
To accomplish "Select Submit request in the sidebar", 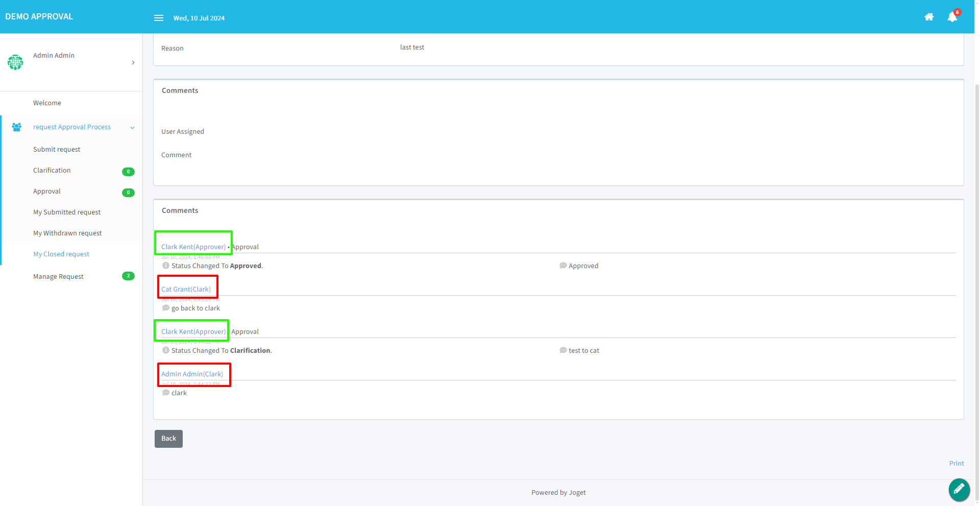I will [x=57, y=150].
